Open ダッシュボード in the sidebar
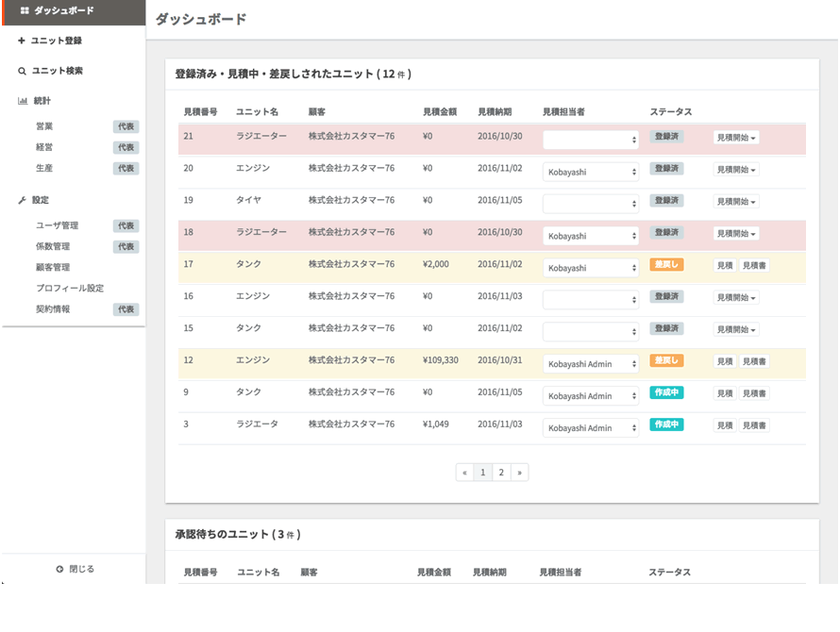This screenshot has width=840, height=632. coord(74,11)
